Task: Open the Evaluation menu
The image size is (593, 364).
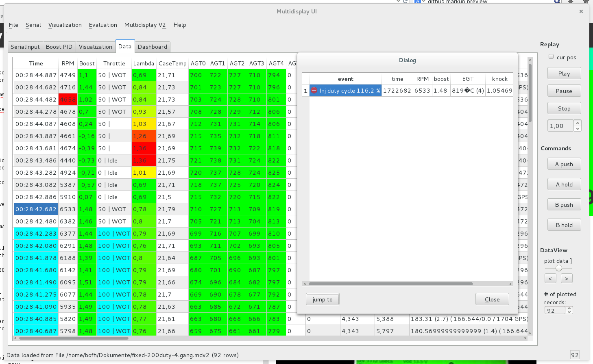Action: coord(103,25)
